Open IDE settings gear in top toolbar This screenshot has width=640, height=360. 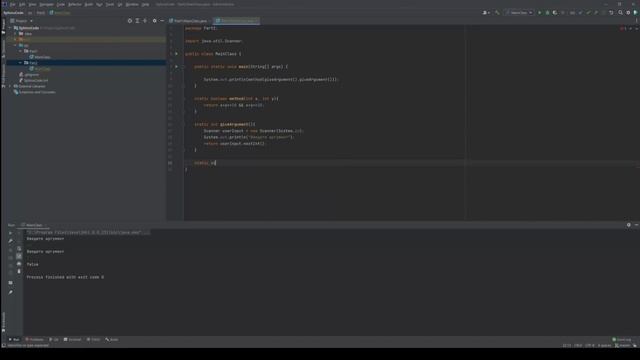(x=628, y=13)
